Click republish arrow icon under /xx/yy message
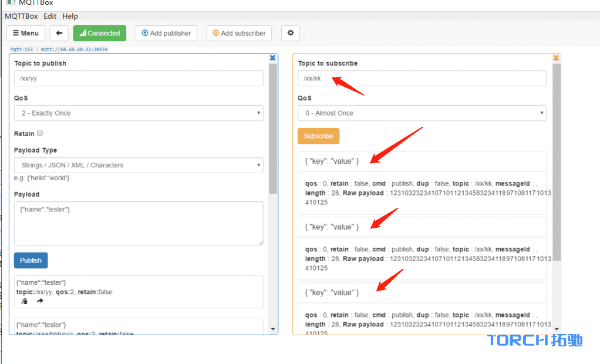Screen dimensions: 600x364 [x=40, y=301]
